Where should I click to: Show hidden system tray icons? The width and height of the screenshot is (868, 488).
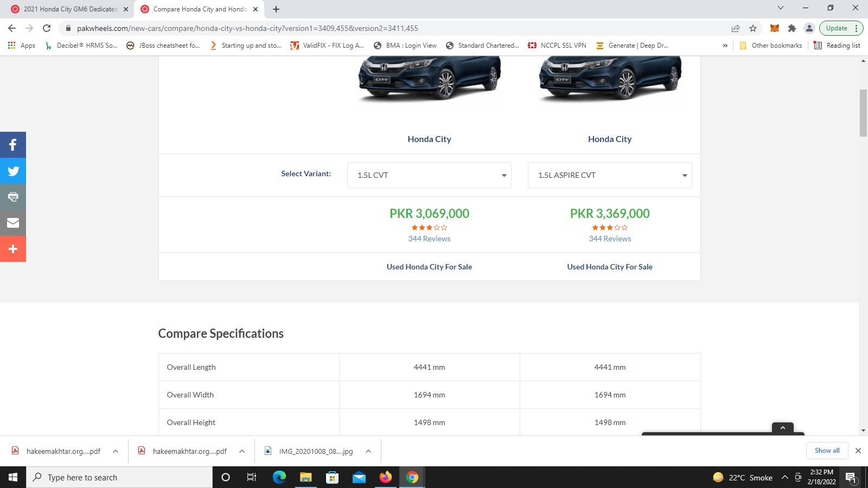pos(784,477)
